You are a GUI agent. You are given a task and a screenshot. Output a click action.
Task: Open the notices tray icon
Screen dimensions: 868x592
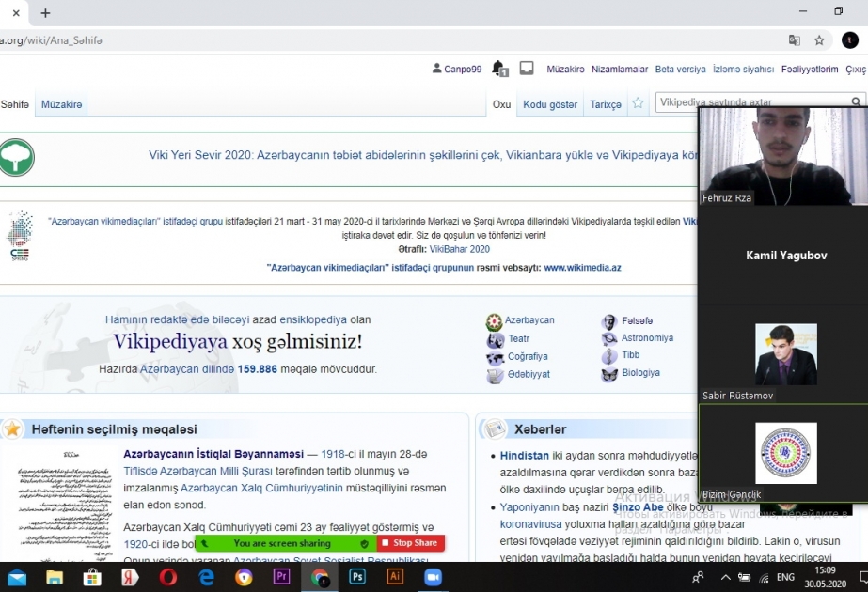(x=527, y=68)
